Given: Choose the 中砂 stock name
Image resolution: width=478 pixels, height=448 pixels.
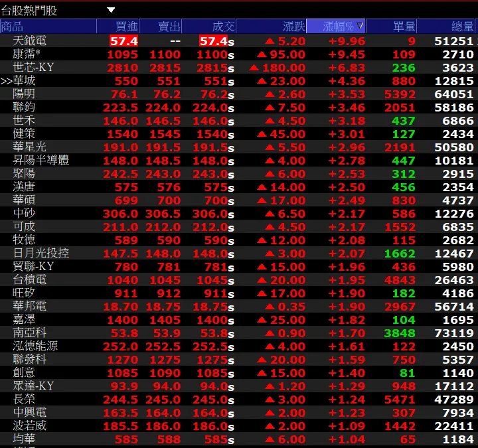Looking at the screenshot, I should [24, 213].
